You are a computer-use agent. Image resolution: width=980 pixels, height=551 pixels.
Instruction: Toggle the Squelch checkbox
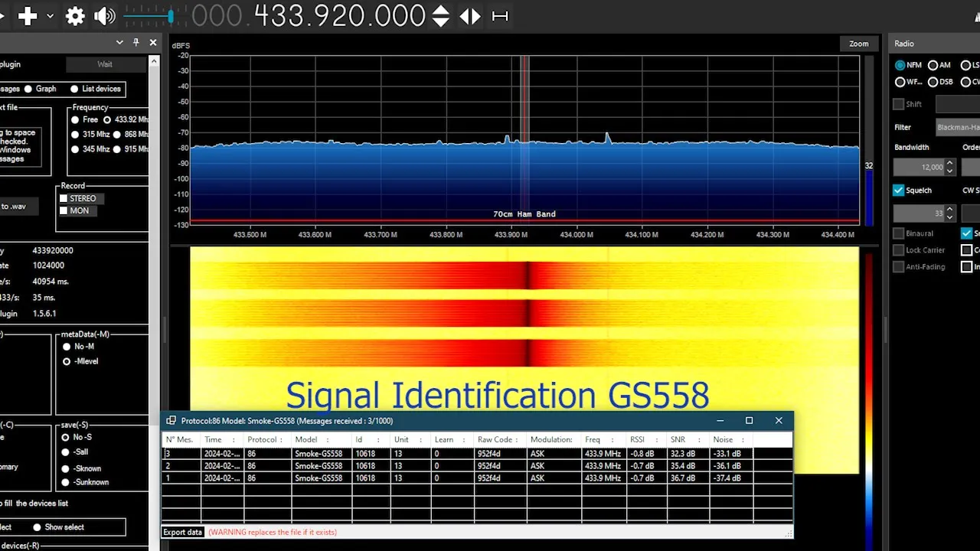[x=899, y=190]
